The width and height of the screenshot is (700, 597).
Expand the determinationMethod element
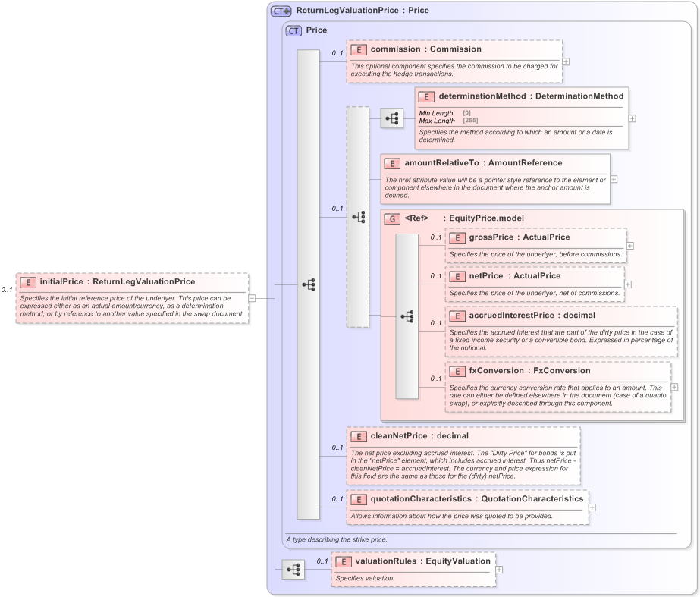tap(633, 118)
